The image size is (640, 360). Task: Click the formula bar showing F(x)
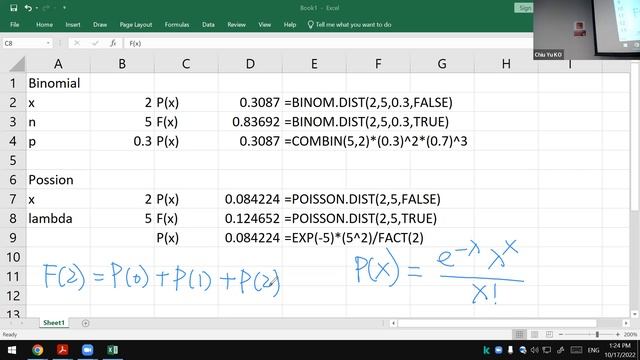[x=327, y=43]
